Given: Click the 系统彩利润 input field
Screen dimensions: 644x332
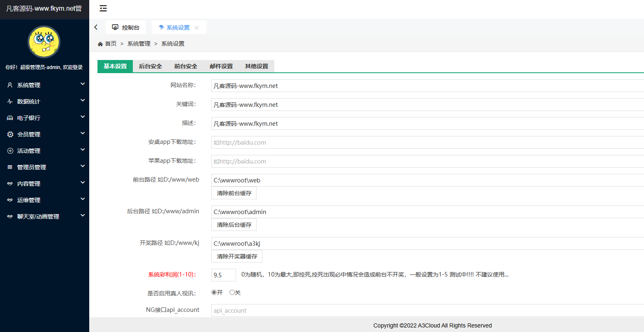Looking at the screenshot, I should pos(223,274).
